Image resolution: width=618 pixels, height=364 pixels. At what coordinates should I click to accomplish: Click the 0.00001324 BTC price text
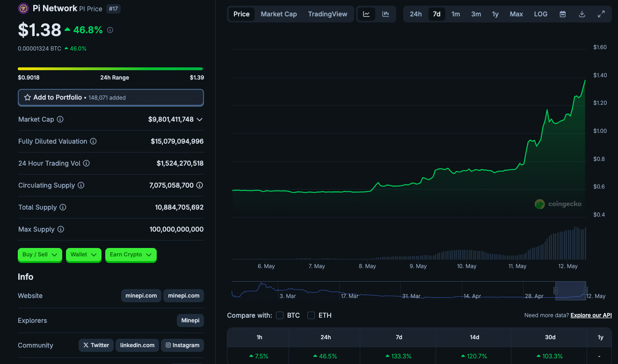[39, 48]
